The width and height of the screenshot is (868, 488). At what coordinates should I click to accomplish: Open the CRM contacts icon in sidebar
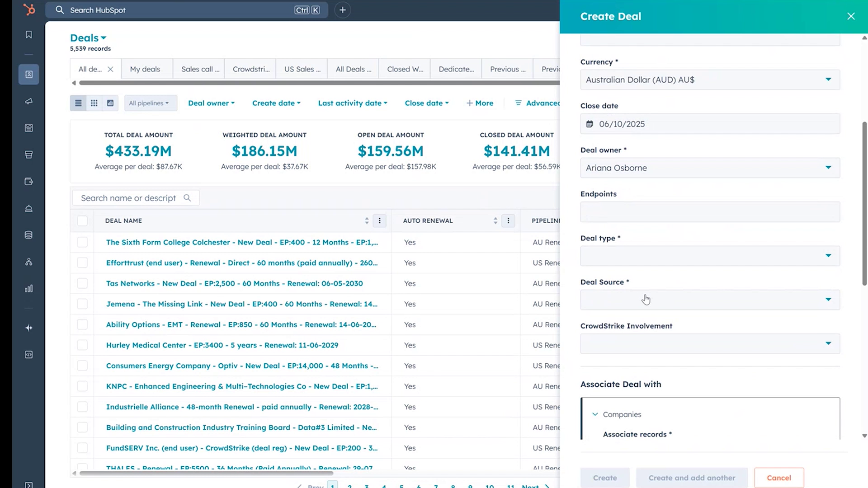[28, 74]
